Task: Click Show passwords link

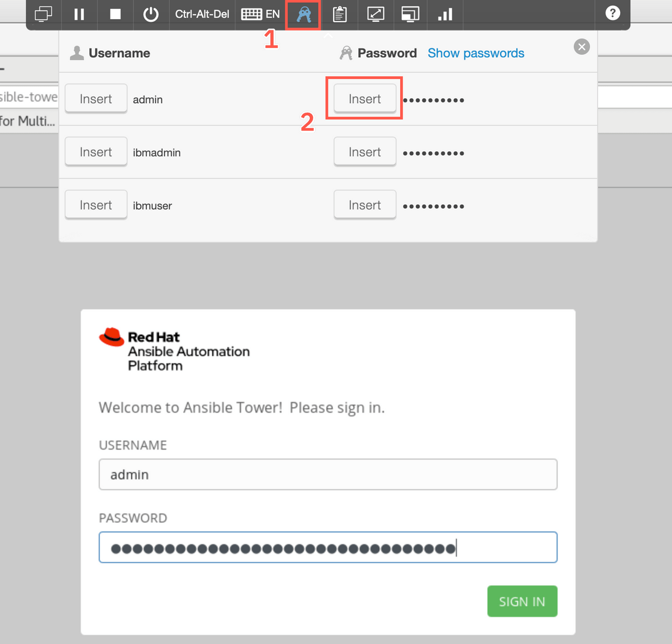Action: click(x=476, y=53)
